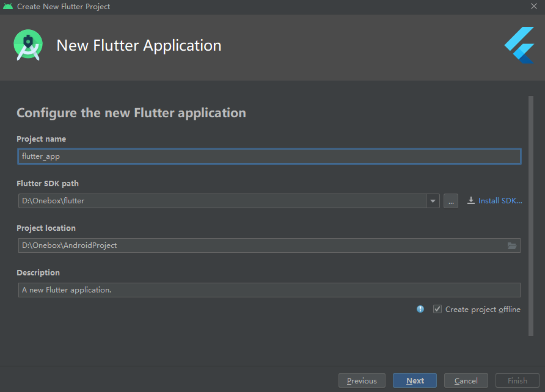Close the Create New Flutter Project dialog
This screenshot has height=392, width=545.
point(535,7)
